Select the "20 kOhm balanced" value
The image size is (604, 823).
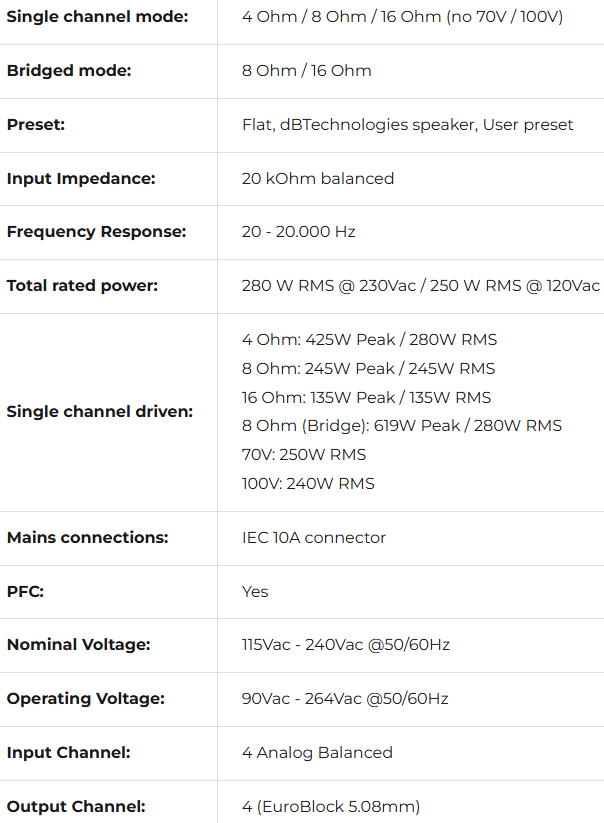coord(318,179)
